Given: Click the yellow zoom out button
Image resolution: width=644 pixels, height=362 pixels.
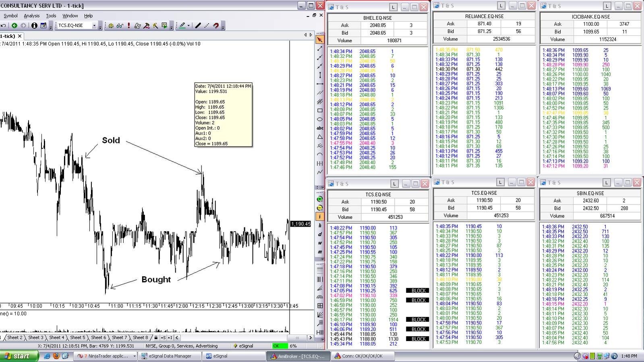Looking at the screenshot, I should [x=320, y=208].
